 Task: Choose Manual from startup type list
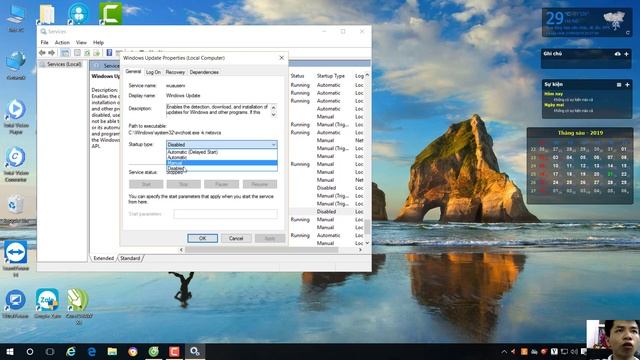(x=222, y=163)
